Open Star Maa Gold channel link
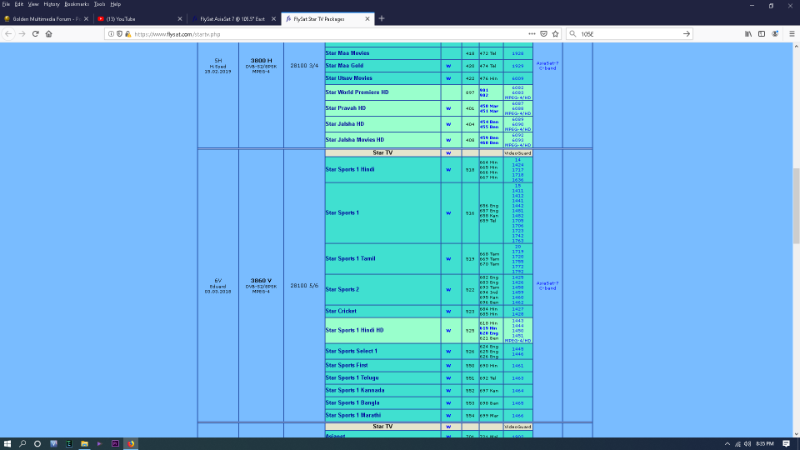 coord(344,65)
